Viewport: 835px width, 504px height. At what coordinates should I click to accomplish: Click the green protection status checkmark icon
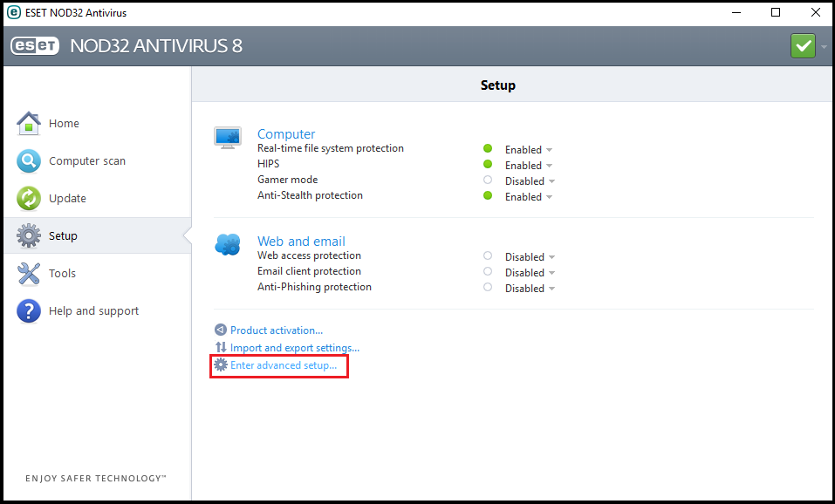click(x=803, y=45)
